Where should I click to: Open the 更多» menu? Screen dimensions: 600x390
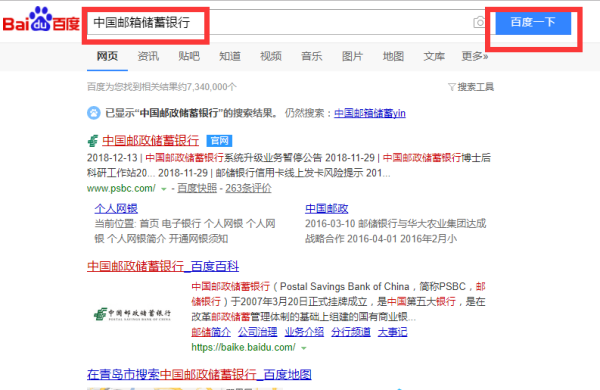[x=474, y=56]
